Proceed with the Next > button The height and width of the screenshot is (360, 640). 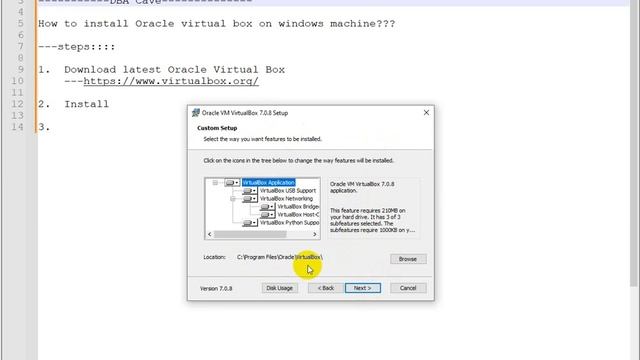tap(362, 288)
